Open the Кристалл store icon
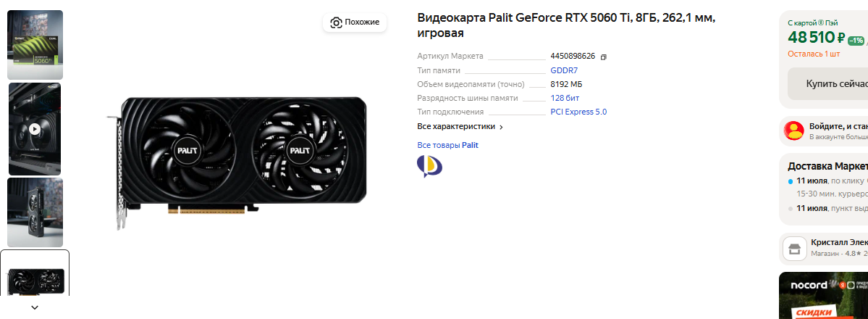 coord(794,249)
